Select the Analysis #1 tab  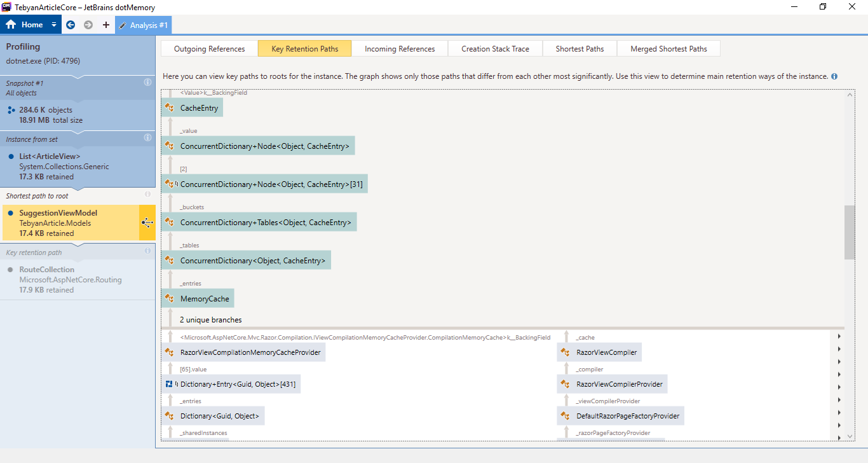143,25
